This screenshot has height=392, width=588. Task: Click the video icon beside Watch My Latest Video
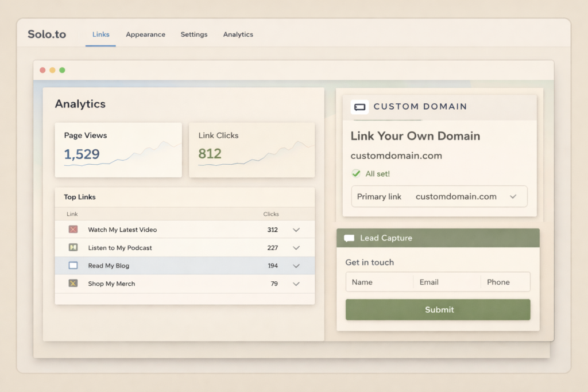(73, 229)
